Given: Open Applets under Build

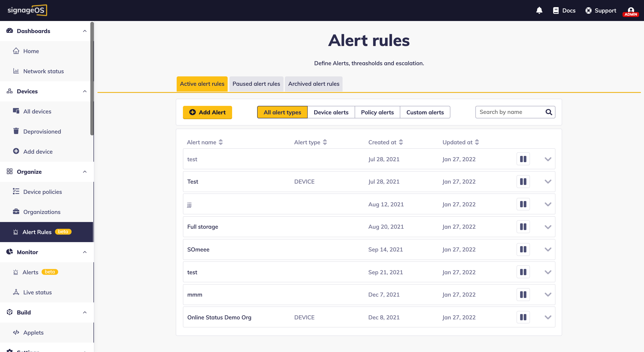Looking at the screenshot, I should tap(33, 333).
